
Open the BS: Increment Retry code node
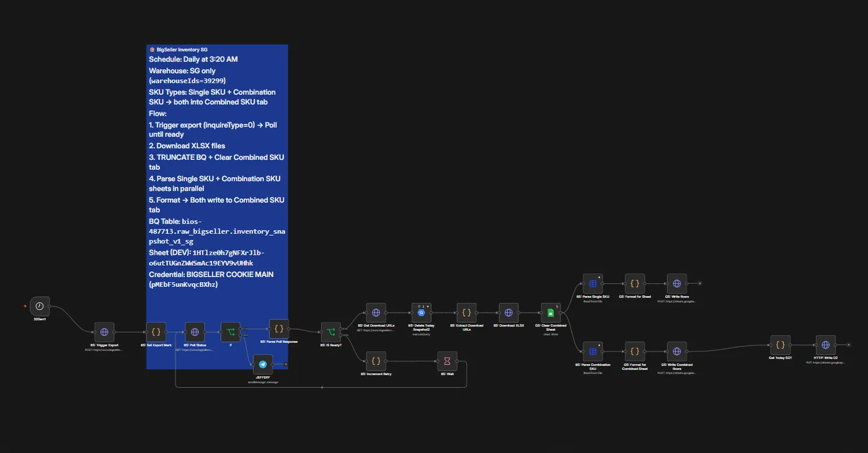point(376,361)
